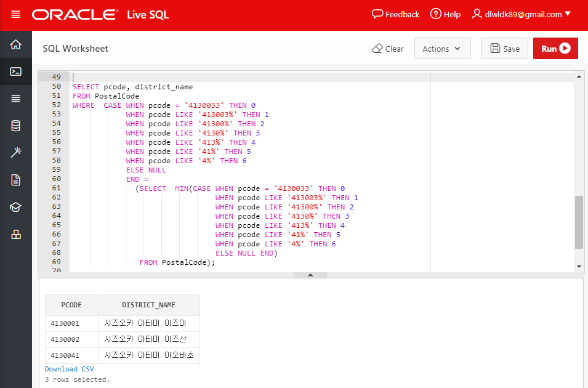Click line number 65 in gutter
Image resolution: width=588 pixels, height=388 pixels.
coord(56,225)
